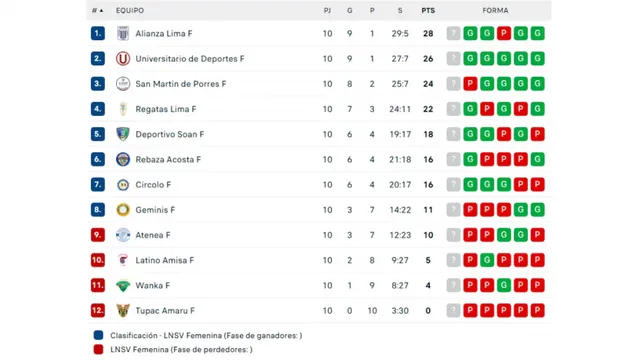
Task: Sort table by the # position arrow
Action: click(98, 11)
